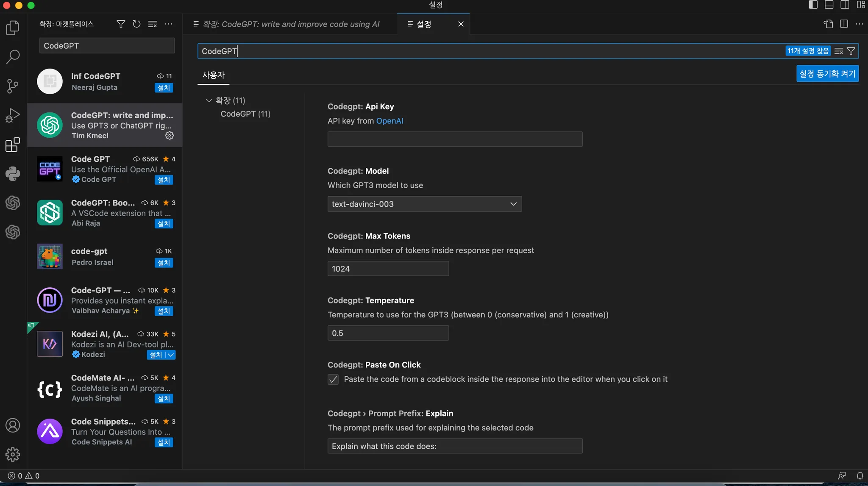This screenshot has width=868, height=486.
Task: Toggle the bottom panel layout button
Action: coord(829,5)
